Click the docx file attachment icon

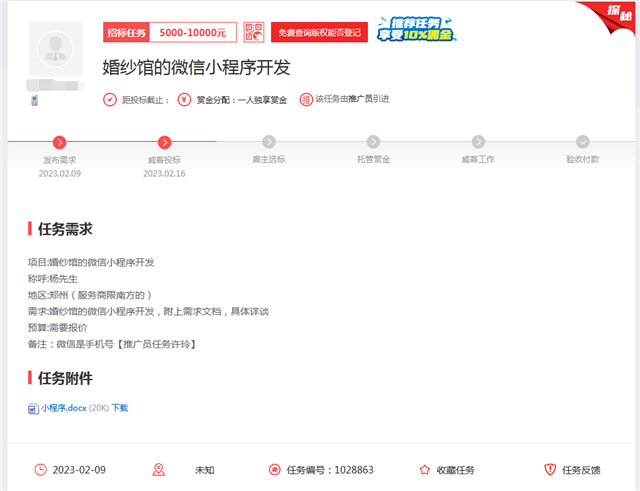(33, 408)
